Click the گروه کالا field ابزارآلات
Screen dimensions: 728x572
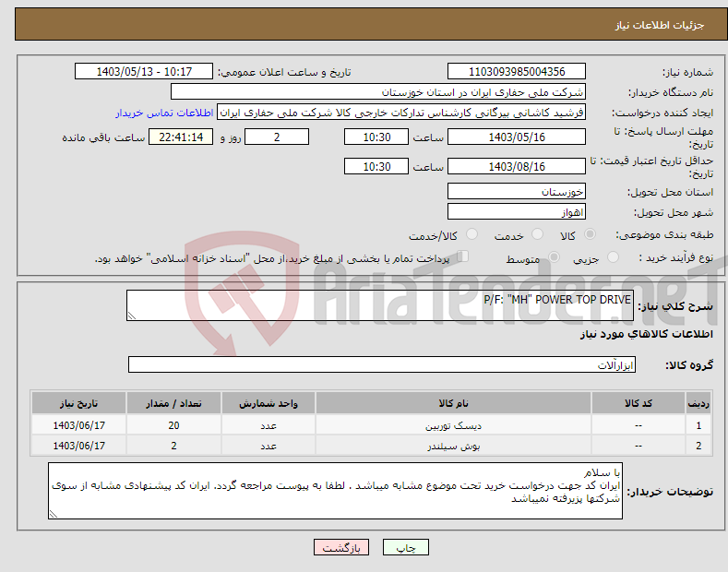click(x=382, y=365)
